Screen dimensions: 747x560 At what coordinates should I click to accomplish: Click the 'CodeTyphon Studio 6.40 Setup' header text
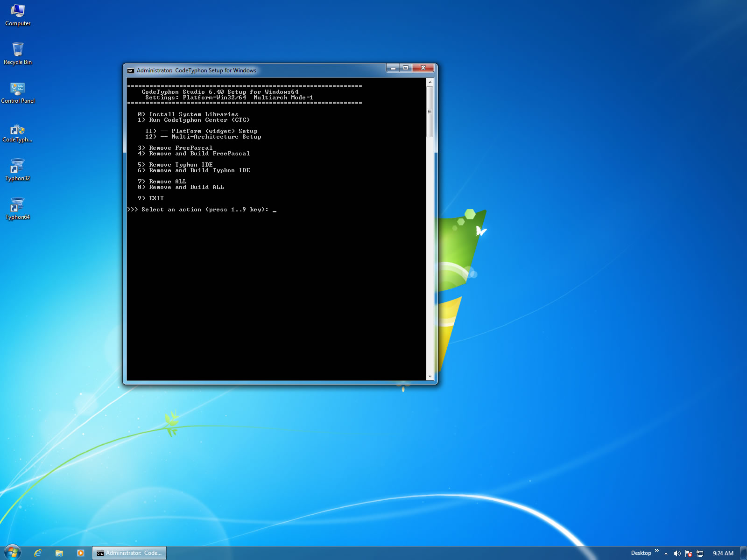coord(220,92)
